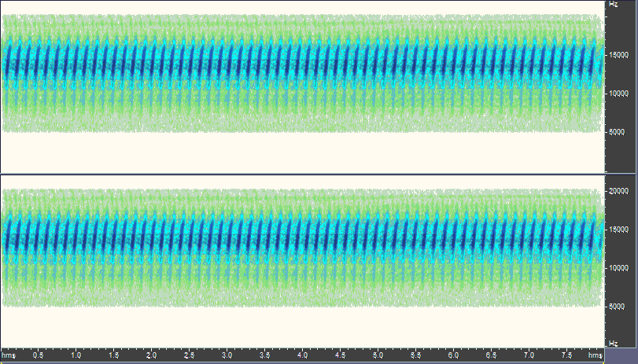
Task: Click 15000 on the lower channel frequency scale
Action: (618, 230)
